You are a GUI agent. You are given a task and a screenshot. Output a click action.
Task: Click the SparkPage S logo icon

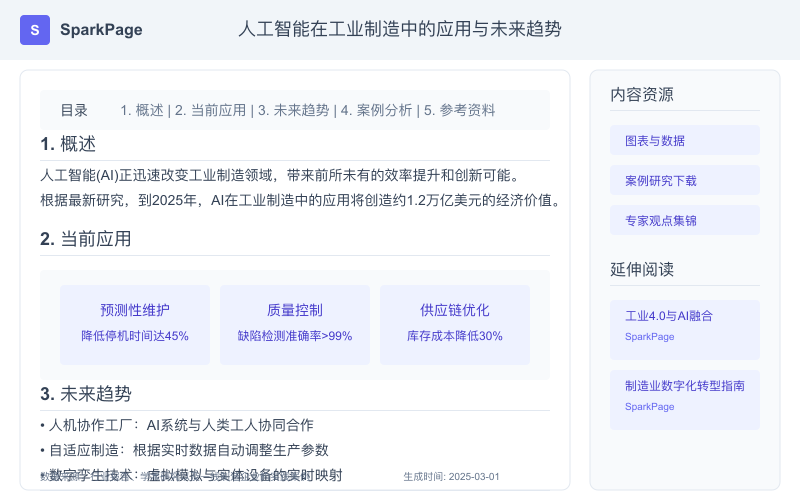click(x=35, y=30)
